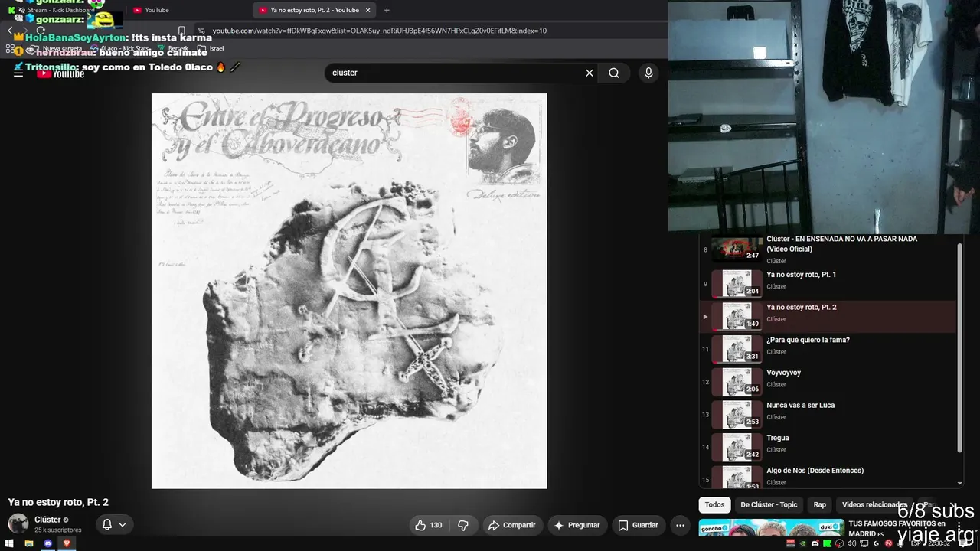Open a new browser tab
Viewport: 980px width, 551px height.
[387, 10]
